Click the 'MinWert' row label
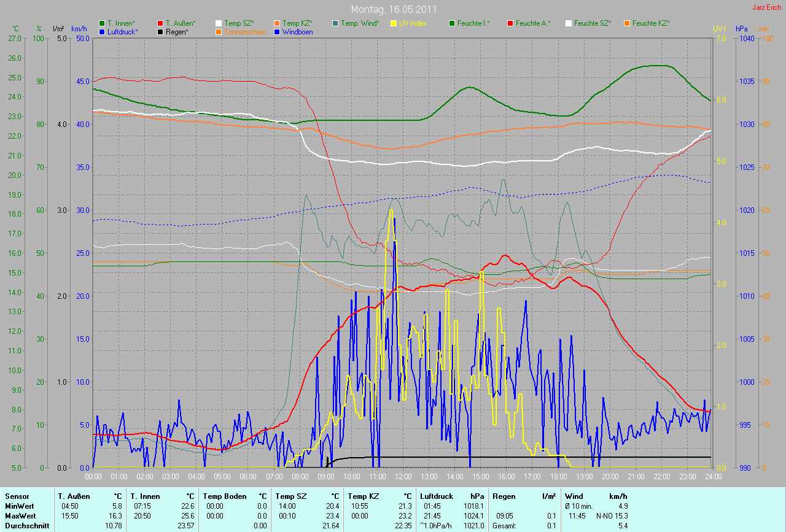This screenshot has height=532, width=786. coord(19,506)
